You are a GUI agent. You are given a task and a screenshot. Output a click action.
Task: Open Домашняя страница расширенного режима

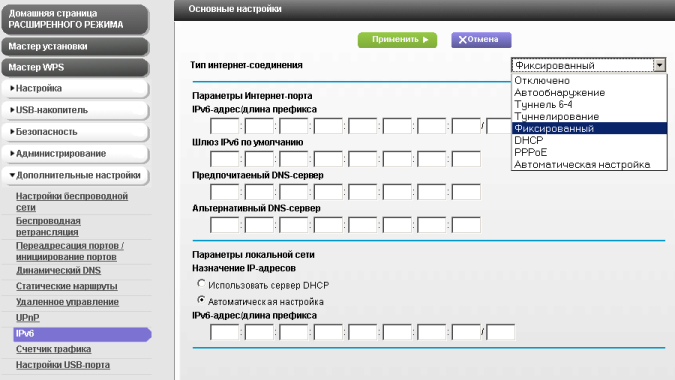coord(75,19)
